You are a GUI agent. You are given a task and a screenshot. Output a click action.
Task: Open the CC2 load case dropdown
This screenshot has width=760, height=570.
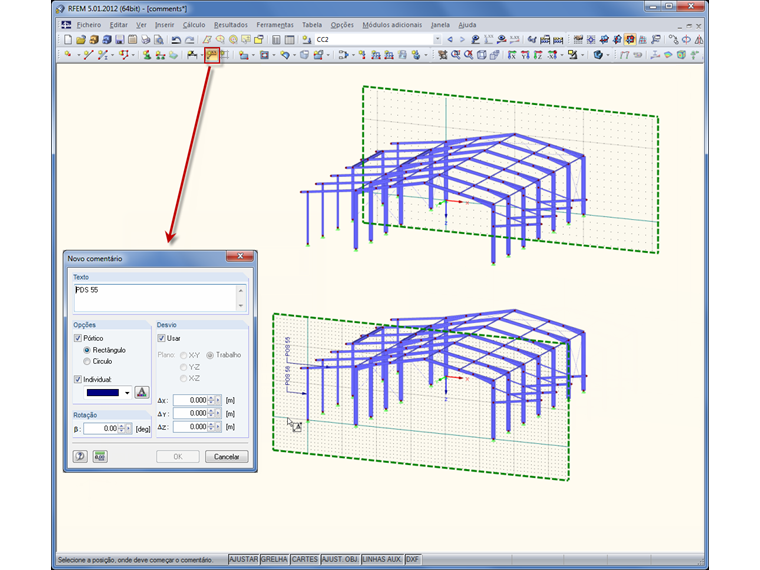[437, 39]
